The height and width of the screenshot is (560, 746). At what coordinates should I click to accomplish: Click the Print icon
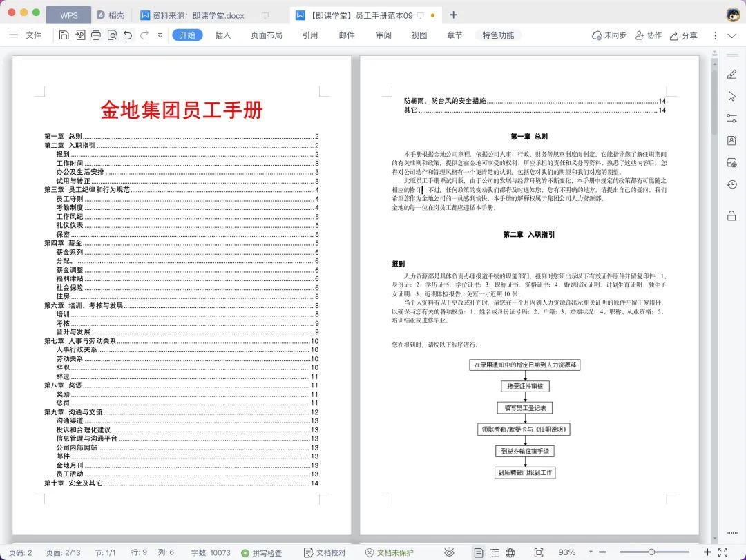(95, 35)
